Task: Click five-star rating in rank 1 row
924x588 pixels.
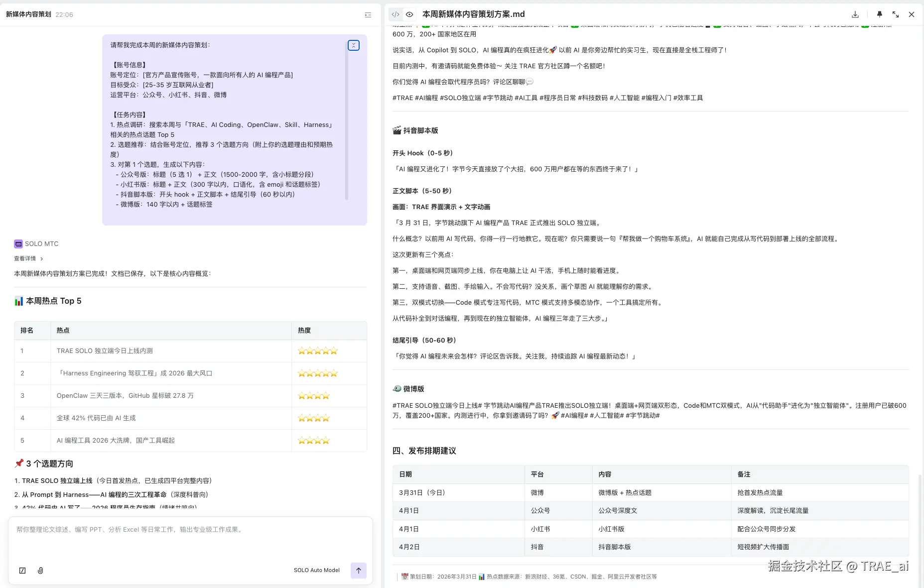Action: point(318,351)
